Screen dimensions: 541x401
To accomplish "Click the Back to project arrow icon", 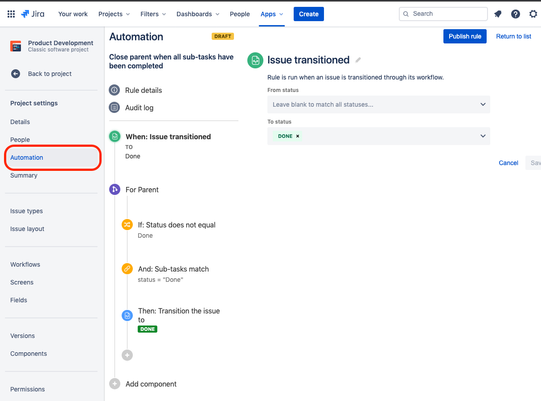I will point(16,74).
